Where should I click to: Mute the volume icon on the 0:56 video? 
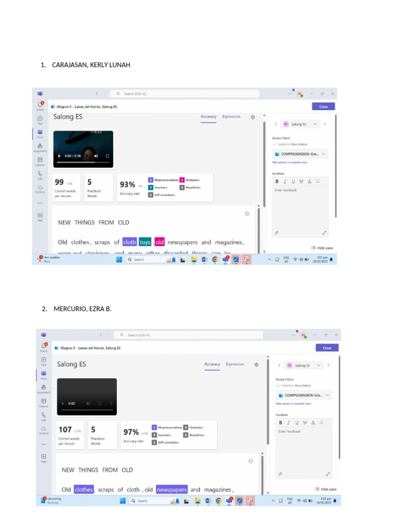pos(96,156)
